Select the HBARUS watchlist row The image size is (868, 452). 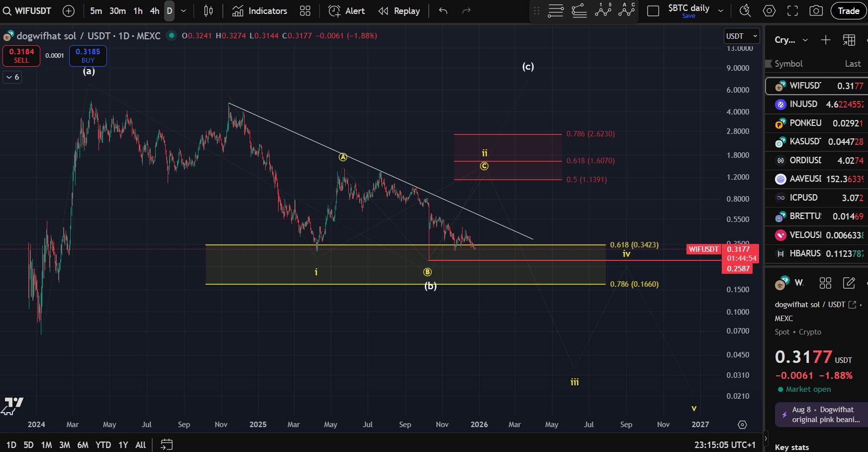[x=816, y=253]
